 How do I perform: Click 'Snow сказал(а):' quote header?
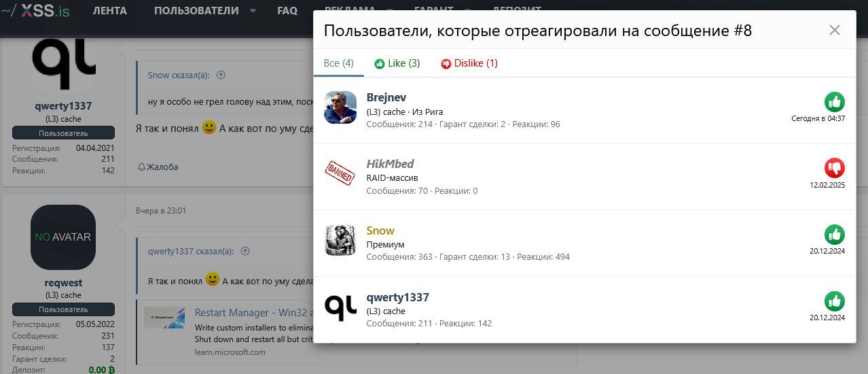[179, 75]
